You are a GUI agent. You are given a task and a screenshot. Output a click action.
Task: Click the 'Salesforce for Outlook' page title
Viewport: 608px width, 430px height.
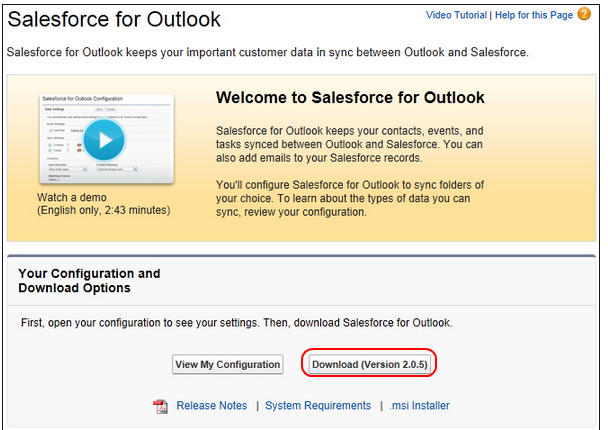pos(114,19)
